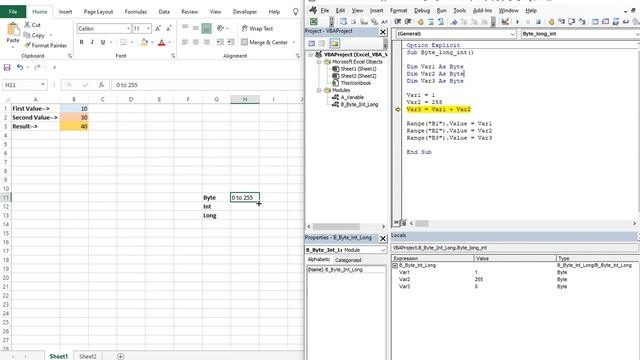Viewport: 640px width, 360px height.
Task: Open the Tools menu in VBA editor
Action: [x=459, y=11]
